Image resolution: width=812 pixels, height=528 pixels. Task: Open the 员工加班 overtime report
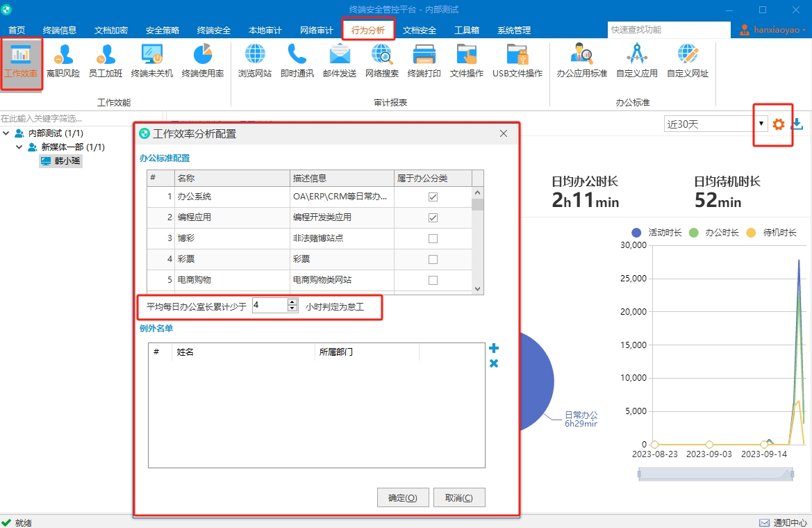pos(106,62)
